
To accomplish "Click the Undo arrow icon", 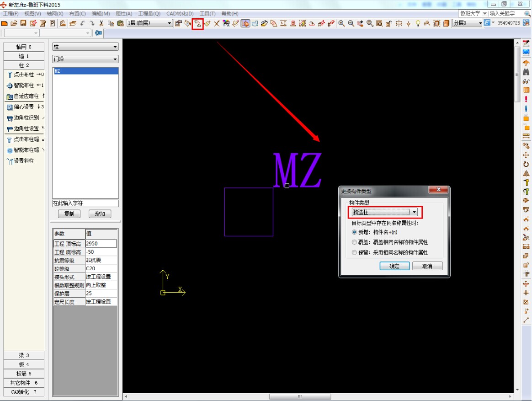I will pyautogui.click(x=82, y=23).
